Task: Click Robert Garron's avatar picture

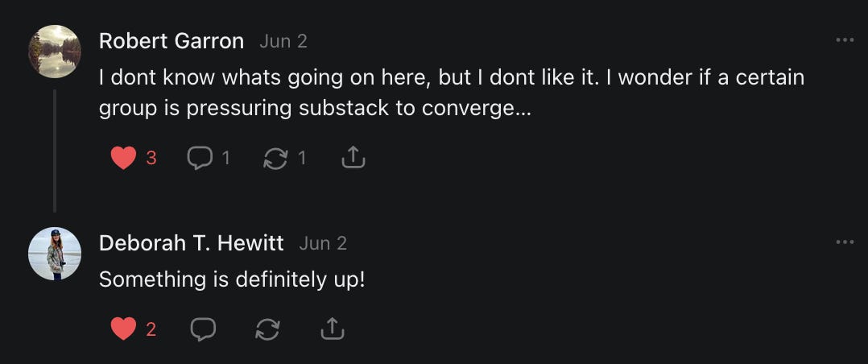Action: (x=55, y=52)
